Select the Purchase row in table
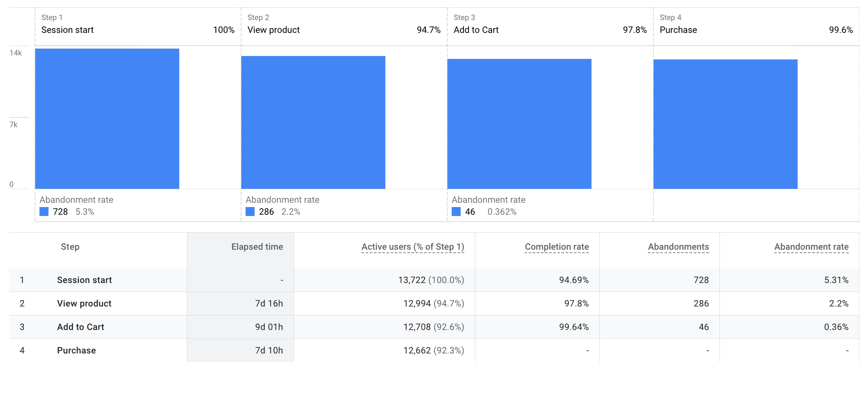Viewport: 868px width, 397px height. pos(76,350)
